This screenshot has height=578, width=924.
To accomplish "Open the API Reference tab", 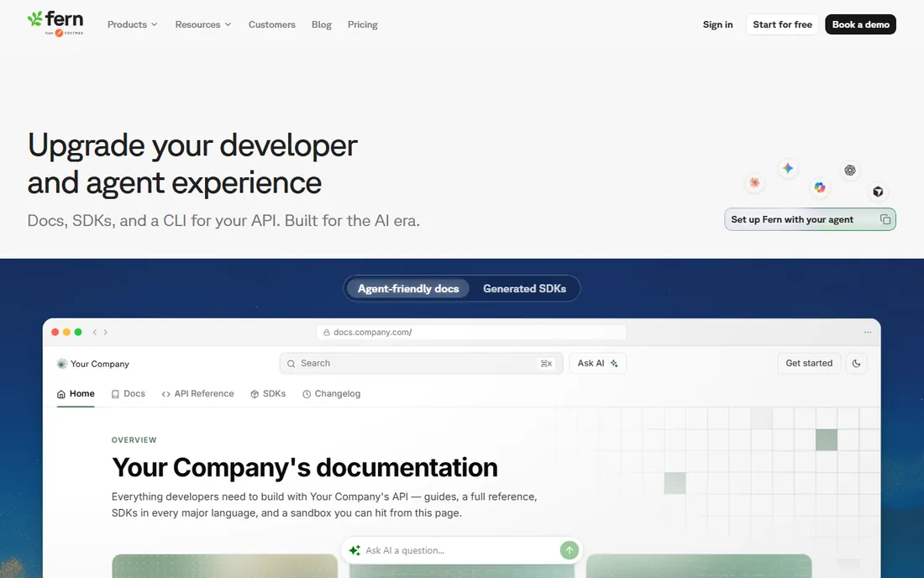I will point(197,393).
